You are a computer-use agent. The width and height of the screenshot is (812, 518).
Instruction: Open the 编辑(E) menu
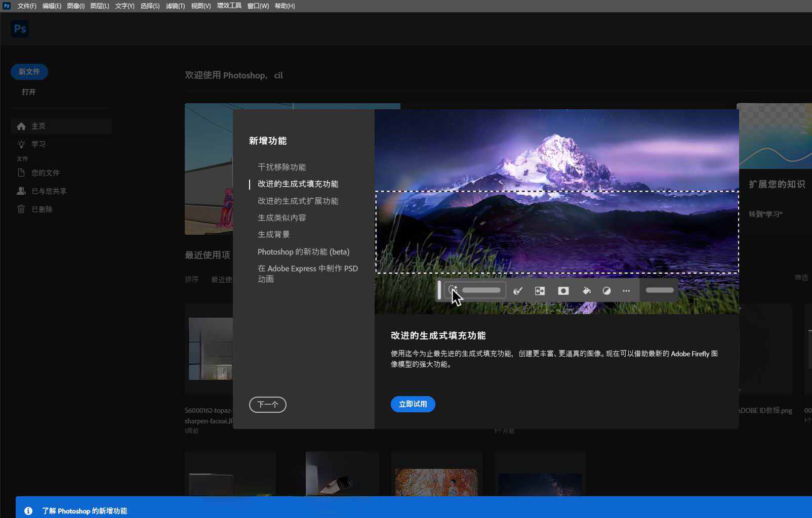coord(52,6)
